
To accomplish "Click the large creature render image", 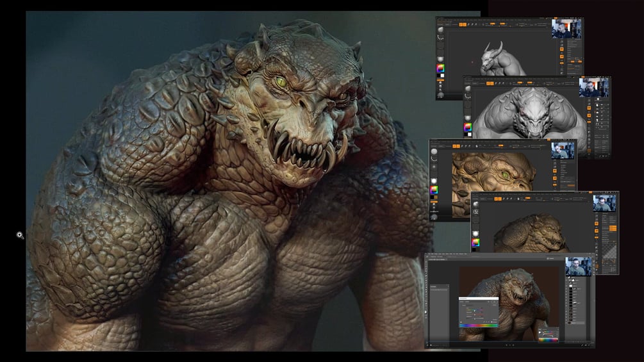I will 253,181.
